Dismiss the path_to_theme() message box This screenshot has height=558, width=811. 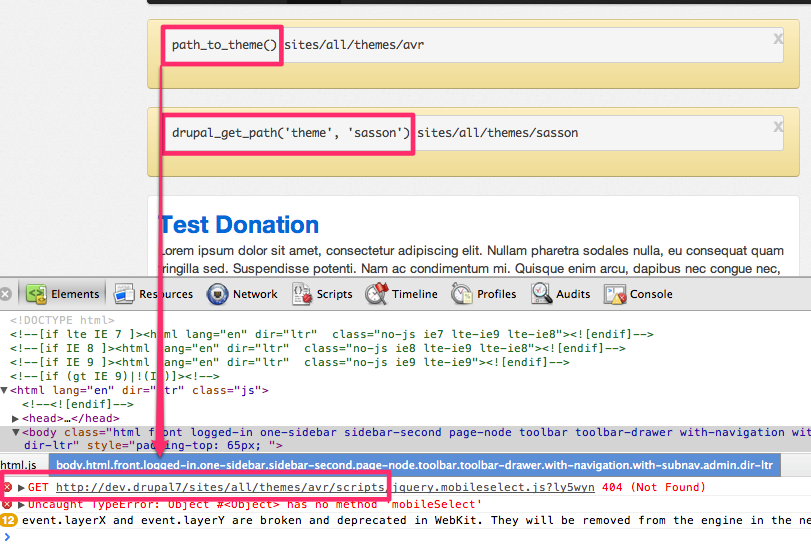coord(778,39)
